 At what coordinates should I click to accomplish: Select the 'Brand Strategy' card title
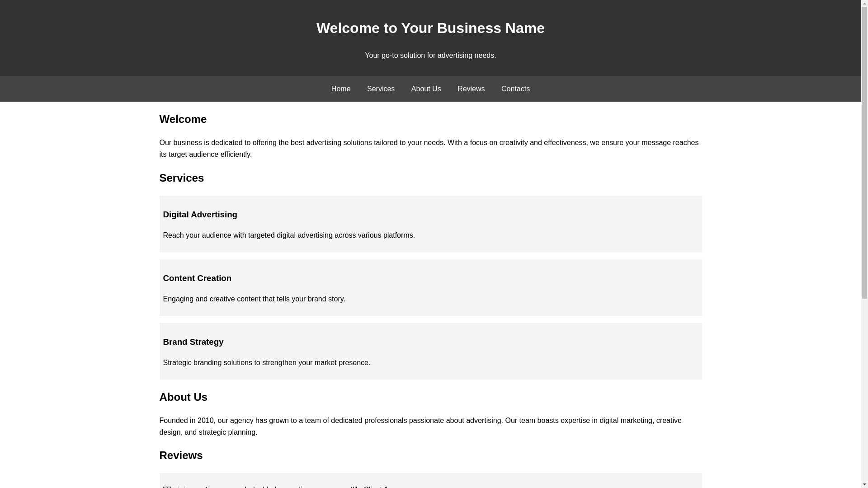point(193,342)
